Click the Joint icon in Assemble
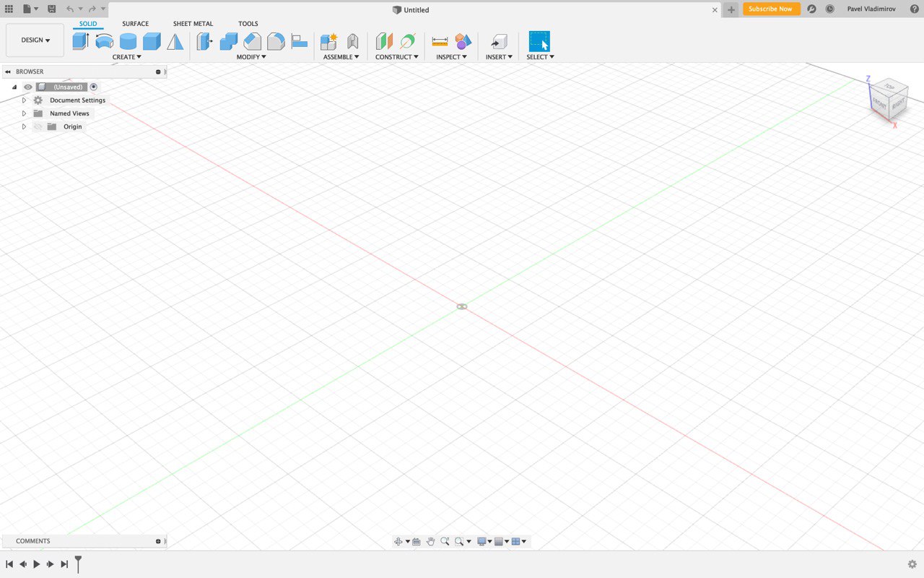The height and width of the screenshot is (578, 924). point(352,41)
